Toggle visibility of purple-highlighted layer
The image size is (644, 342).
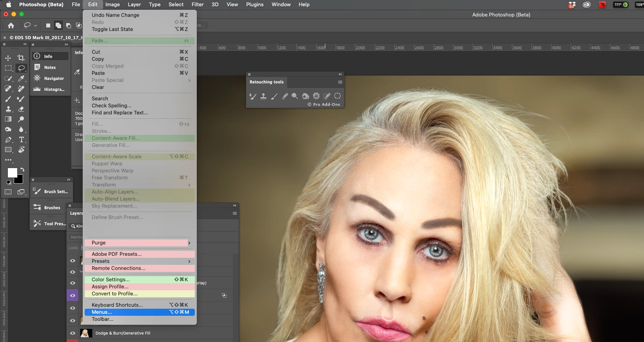(x=73, y=295)
